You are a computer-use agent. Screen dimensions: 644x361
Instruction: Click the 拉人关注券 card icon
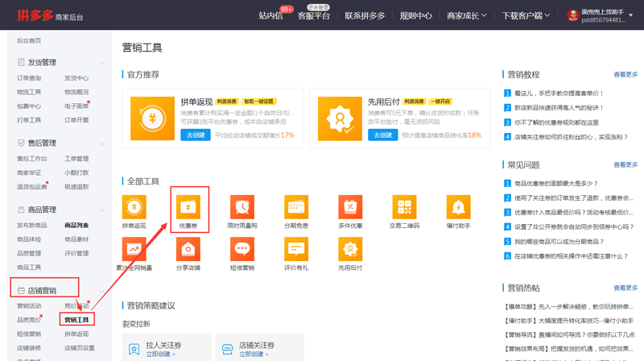[x=134, y=349]
